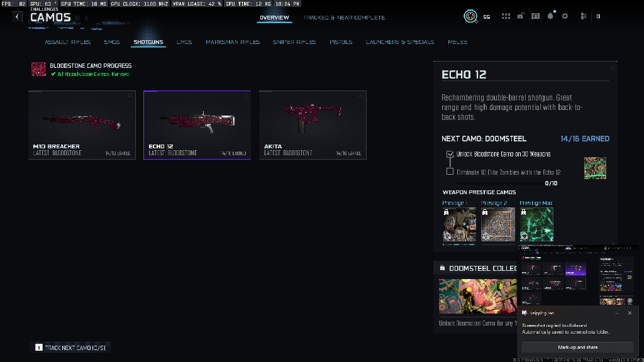Image resolution: width=644 pixels, height=362 pixels.
Task: Open the notifications bell
Action: pyautogui.click(x=550, y=16)
